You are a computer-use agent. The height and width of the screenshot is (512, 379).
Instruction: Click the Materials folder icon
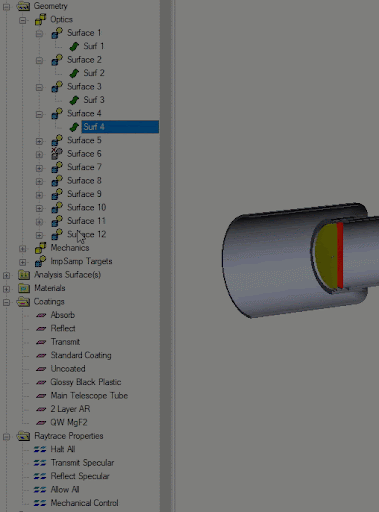click(x=24, y=288)
